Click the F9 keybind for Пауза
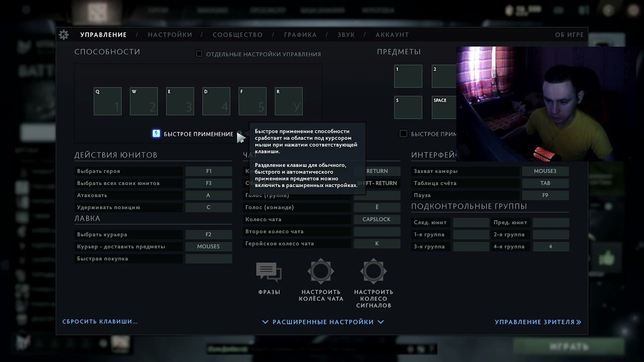 click(x=545, y=195)
